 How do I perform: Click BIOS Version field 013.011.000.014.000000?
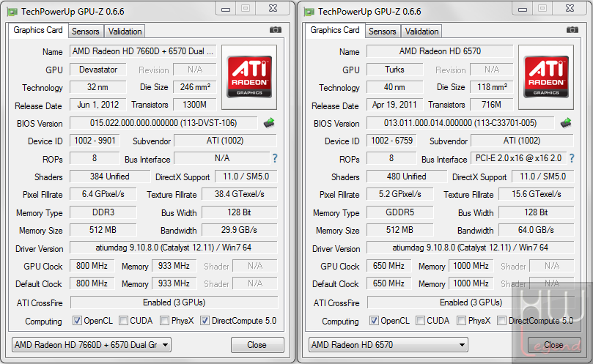click(460, 123)
